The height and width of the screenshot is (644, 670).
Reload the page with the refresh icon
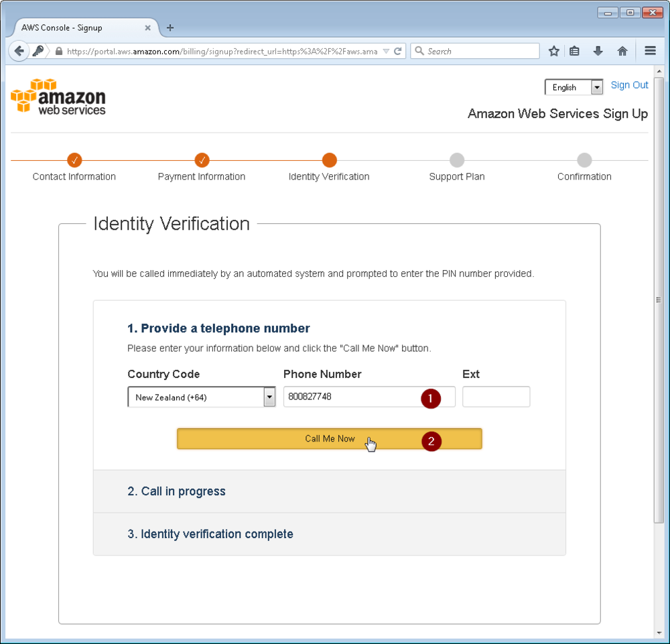coord(398,52)
